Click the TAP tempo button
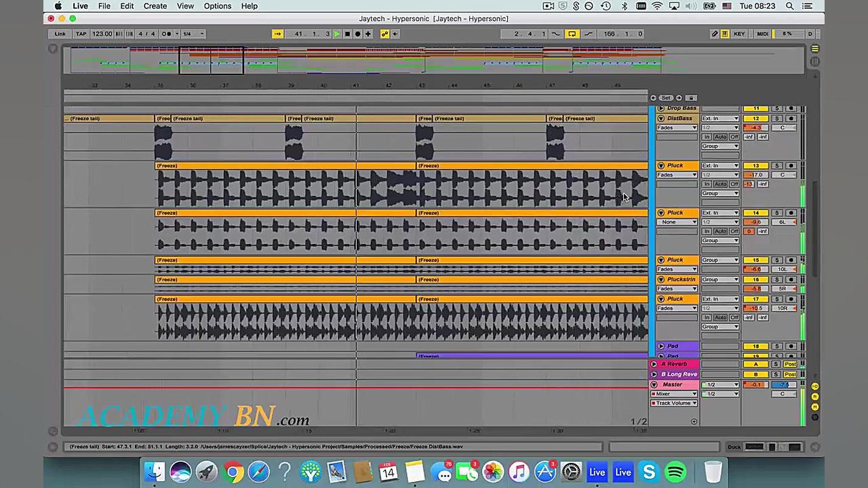868x488 pixels. (x=81, y=34)
